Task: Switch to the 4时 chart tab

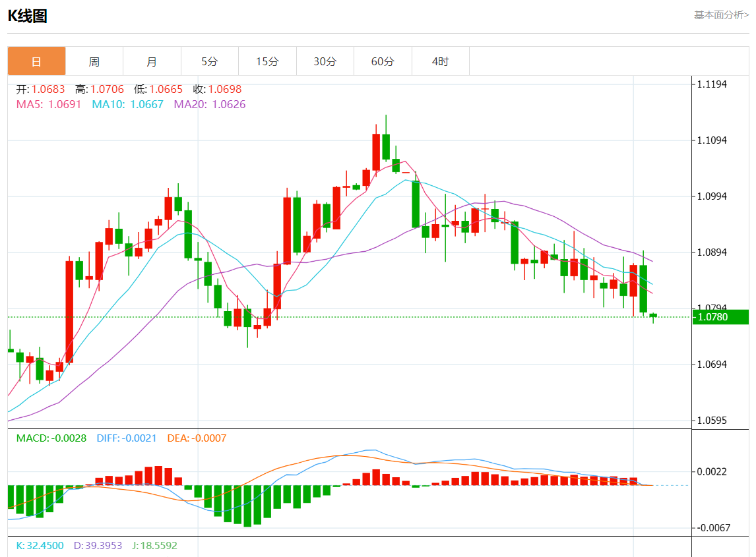Action: (x=440, y=61)
